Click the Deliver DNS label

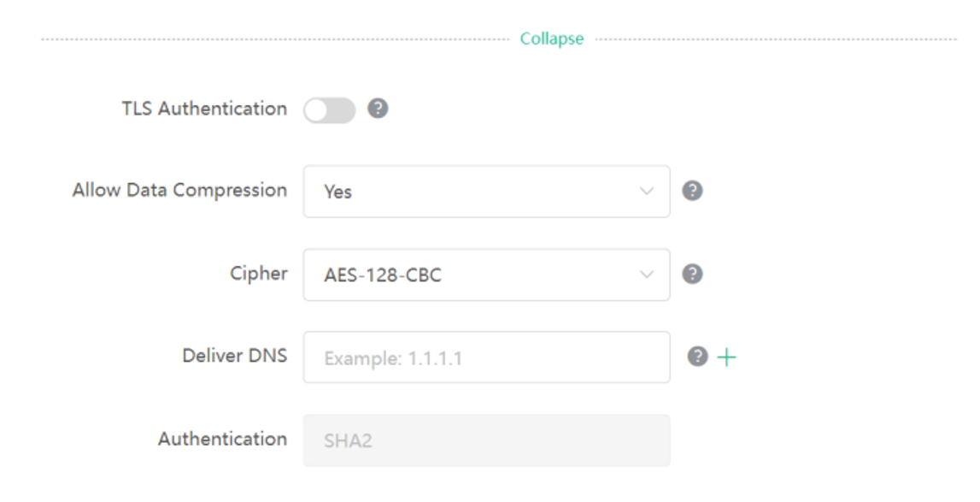pos(235,356)
